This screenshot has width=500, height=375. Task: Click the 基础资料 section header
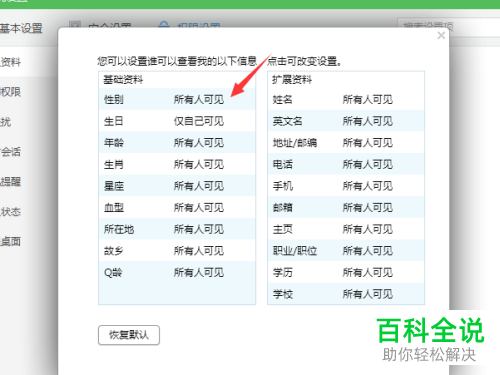pos(123,80)
